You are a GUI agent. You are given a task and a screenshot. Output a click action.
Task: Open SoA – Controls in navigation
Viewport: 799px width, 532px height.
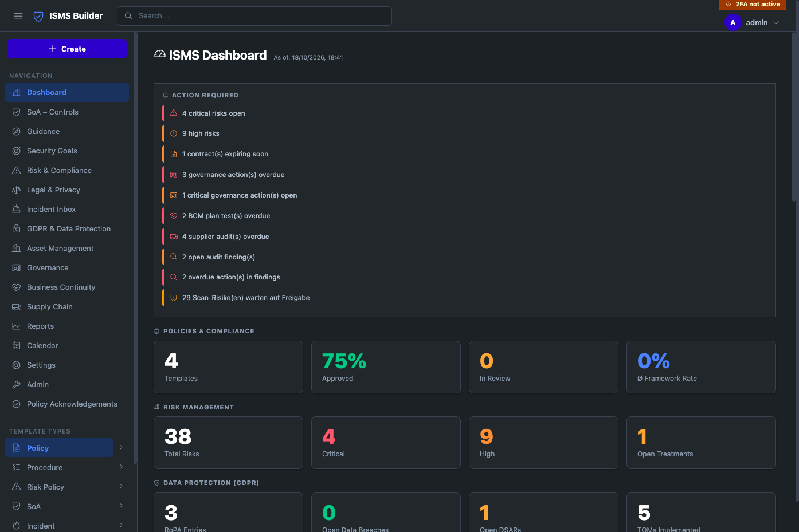[x=66, y=112]
